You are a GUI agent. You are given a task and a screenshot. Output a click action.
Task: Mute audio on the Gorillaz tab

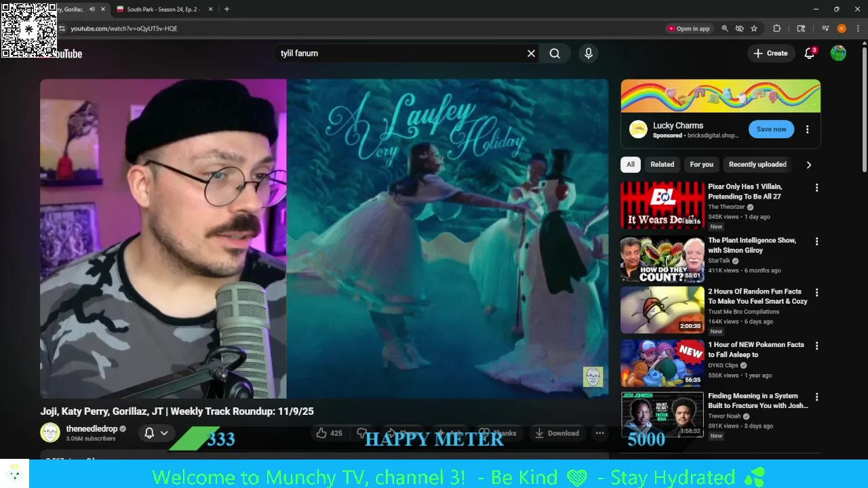pyautogui.click(x=92, y=9)
